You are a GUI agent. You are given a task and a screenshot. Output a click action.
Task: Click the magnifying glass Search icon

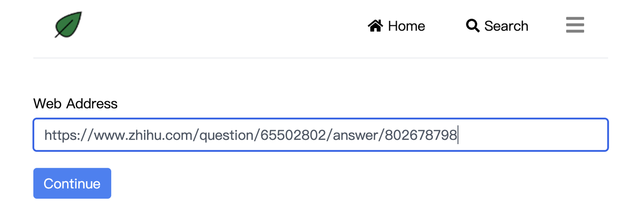[x=472, y=26]
